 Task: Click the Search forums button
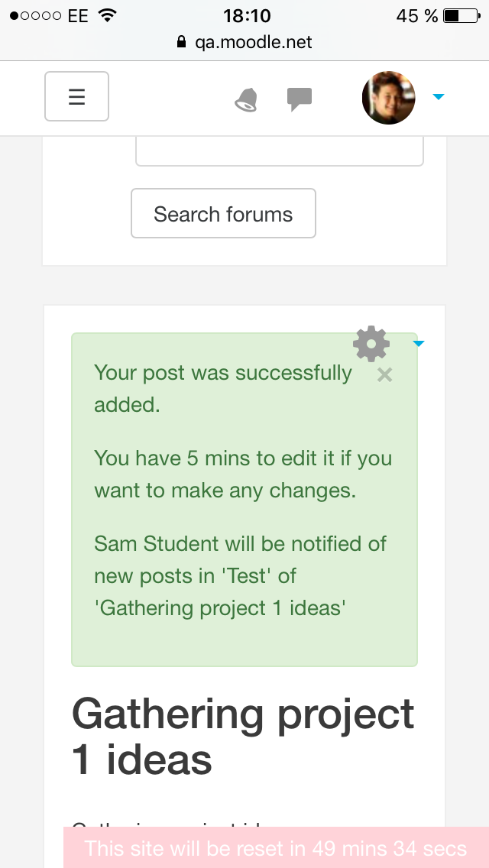[x=223, y=213]
